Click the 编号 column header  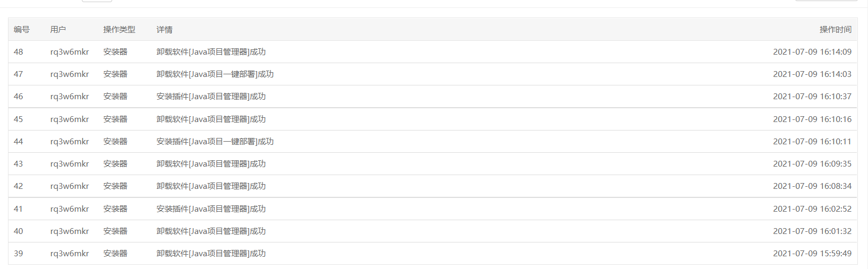22,30
